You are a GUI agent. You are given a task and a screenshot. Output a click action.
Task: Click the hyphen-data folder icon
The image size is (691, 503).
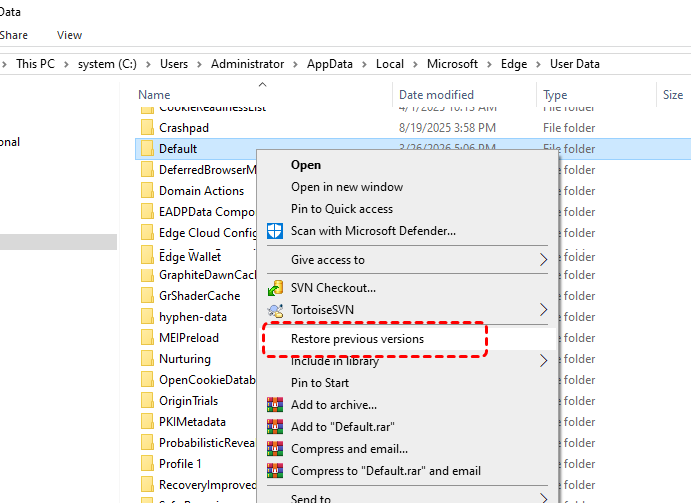pyautogui.click(x=147, y=317)
